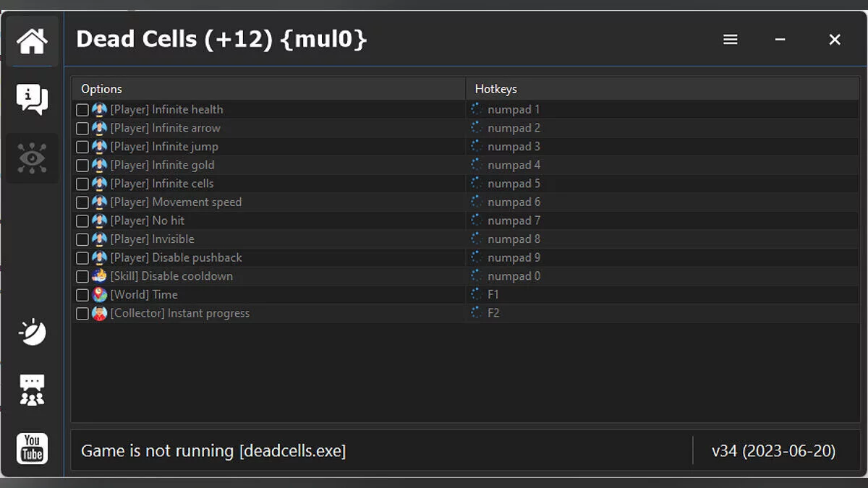Viewport: 868px width, 488px height.
Task: Click collector icon beside Instant progress
Action: pos(100,313)
